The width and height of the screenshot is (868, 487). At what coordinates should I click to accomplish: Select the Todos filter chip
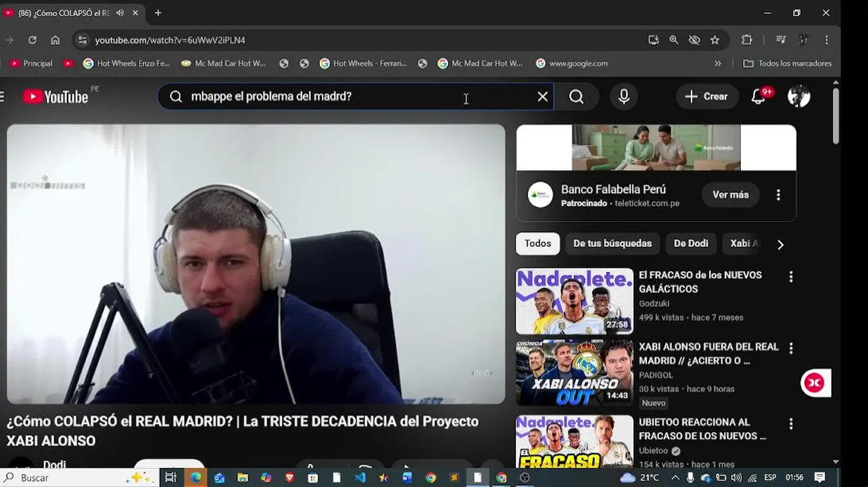[538, 243]
